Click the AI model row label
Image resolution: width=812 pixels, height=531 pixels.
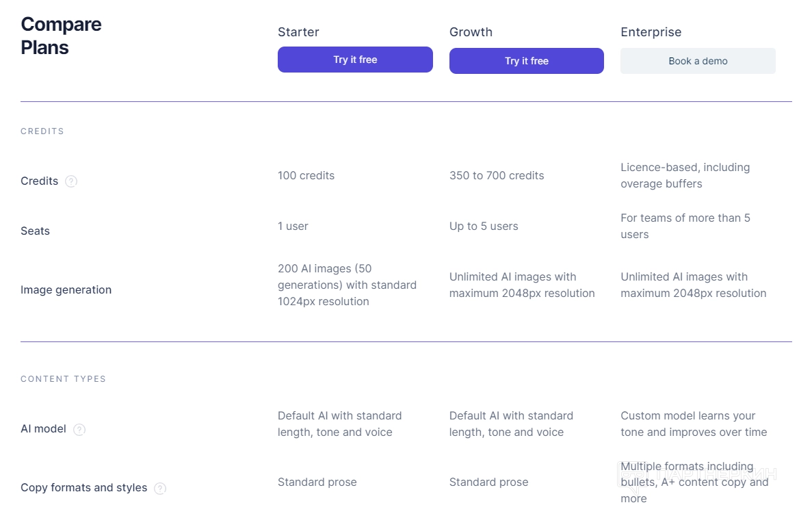(x=43, y=429)
